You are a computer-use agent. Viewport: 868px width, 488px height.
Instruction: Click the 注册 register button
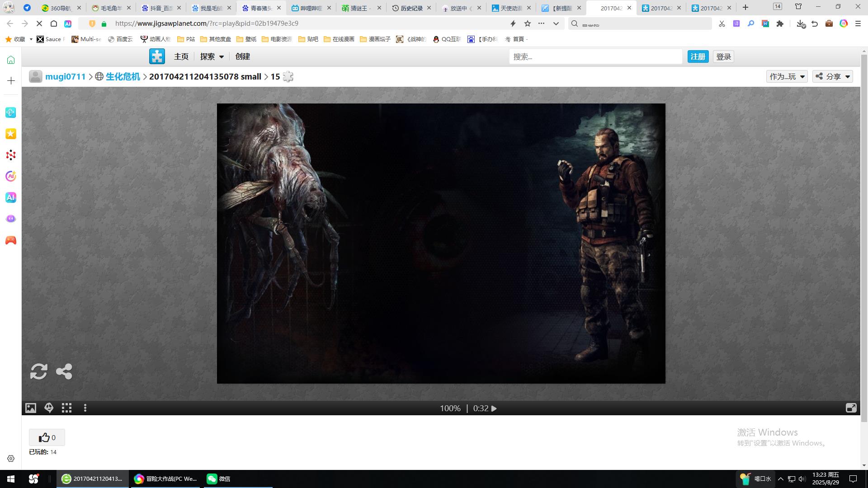[698, 56]
